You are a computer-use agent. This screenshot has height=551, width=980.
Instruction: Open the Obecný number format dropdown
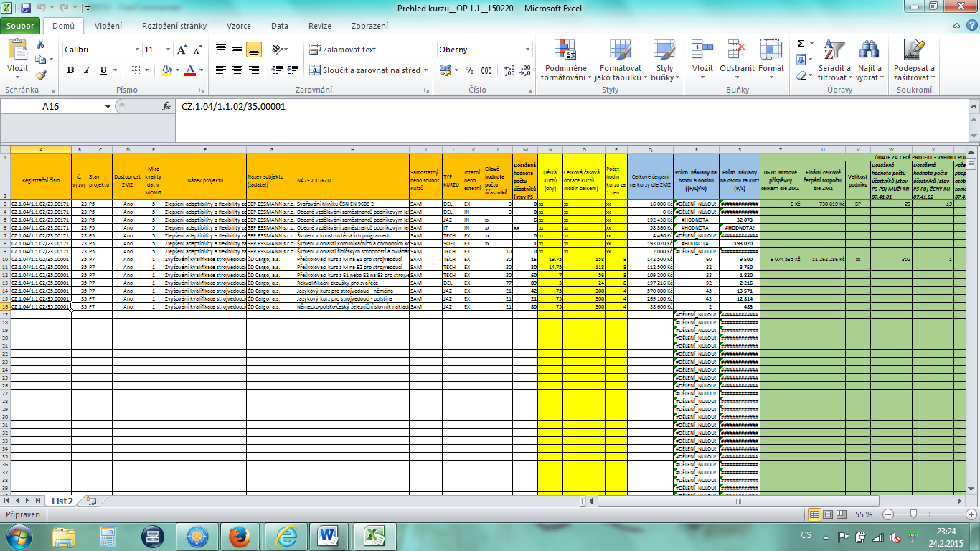coord(528,50)
